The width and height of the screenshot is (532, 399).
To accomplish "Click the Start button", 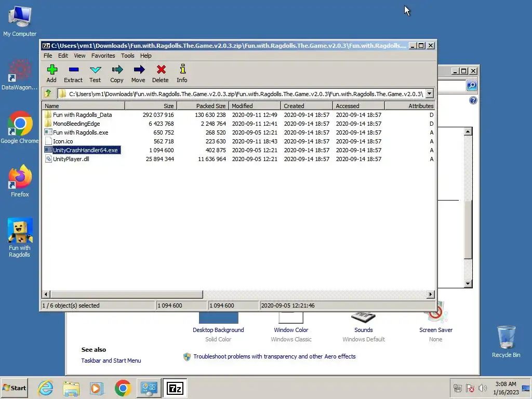I will [x=14, y=388].
